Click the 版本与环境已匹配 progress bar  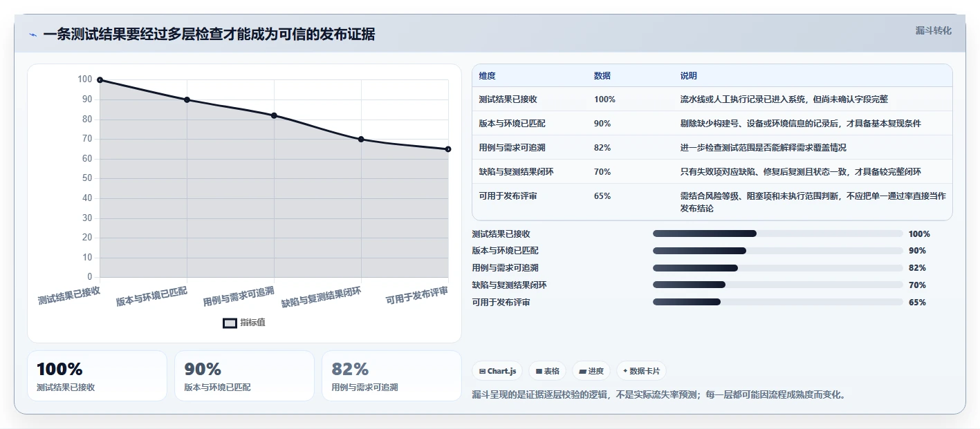[x=778, y=251]
